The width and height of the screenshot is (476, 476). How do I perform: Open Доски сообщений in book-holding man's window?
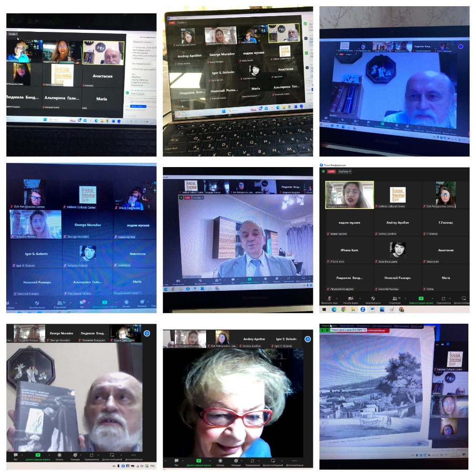click(x=112, y=456)
